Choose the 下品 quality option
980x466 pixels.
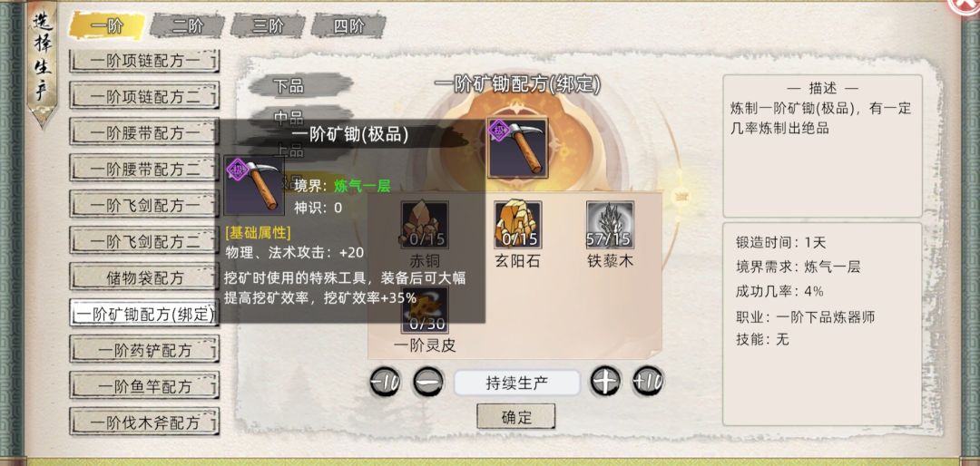point(299,85)
